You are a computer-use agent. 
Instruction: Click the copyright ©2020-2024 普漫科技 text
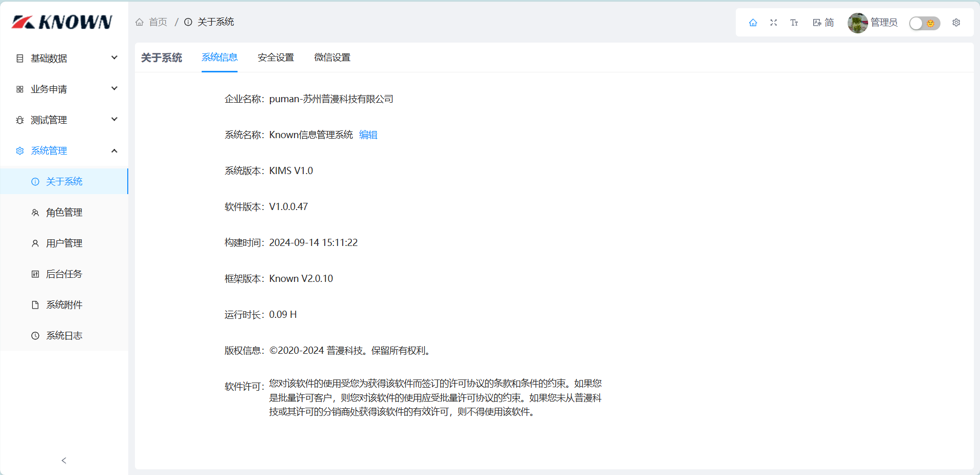point(351,350)
